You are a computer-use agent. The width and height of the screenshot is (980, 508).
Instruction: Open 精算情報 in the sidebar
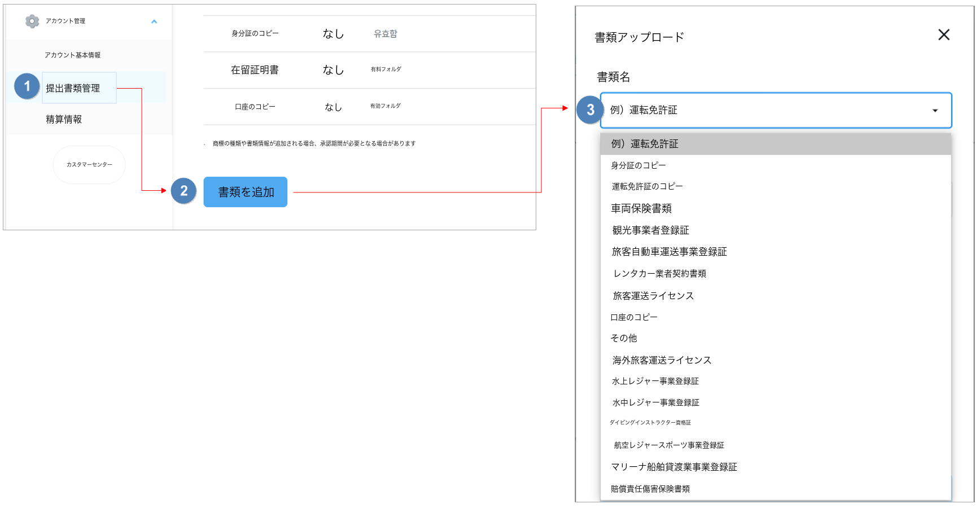(64, 119)
